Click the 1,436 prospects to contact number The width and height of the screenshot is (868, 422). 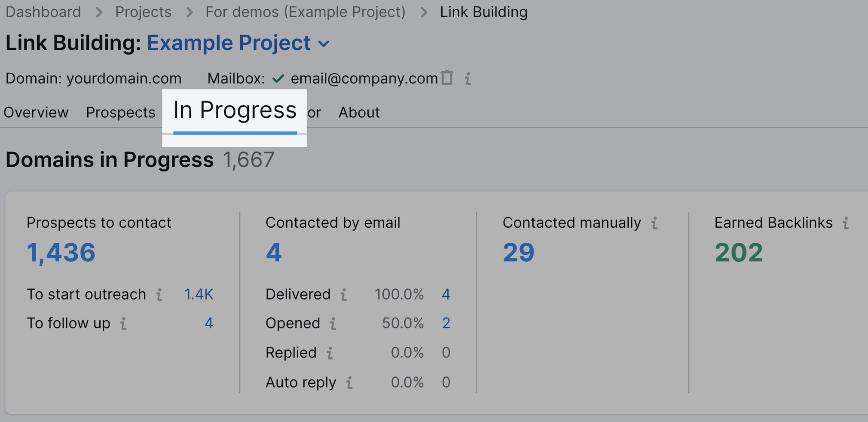(x=61, y=252)
